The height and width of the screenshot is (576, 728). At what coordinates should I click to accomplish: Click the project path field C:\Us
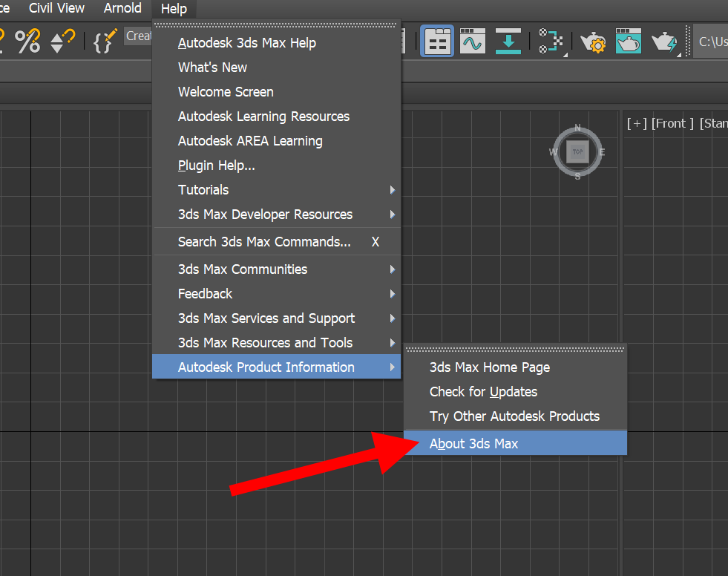click(710, 42)
